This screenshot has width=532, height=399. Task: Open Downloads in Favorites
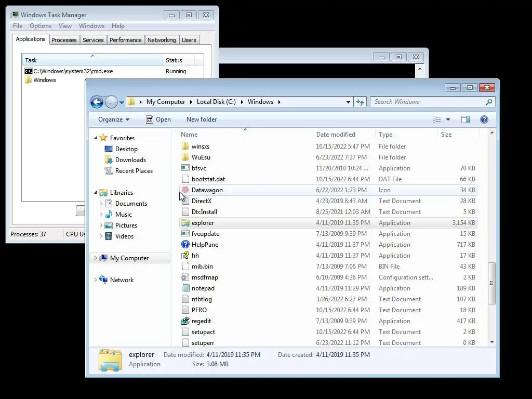tap(130, 160)
